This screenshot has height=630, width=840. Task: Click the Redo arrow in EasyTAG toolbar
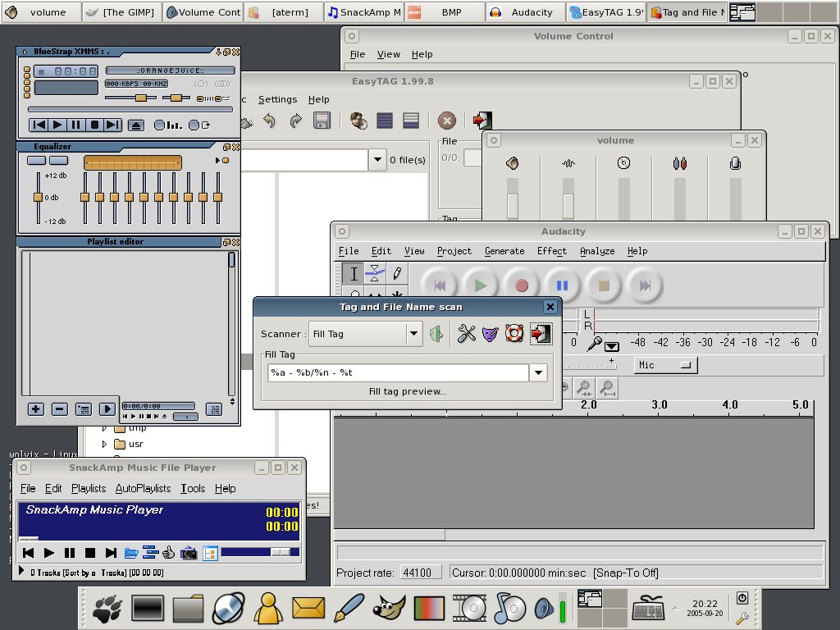click(x=295, y=121)
